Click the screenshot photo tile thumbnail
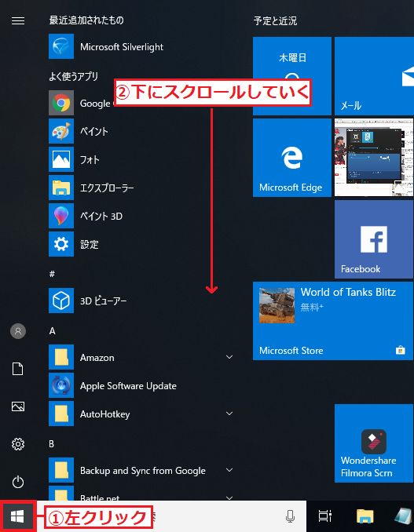Viewport: 414px width, 532px height. (374, 158)
